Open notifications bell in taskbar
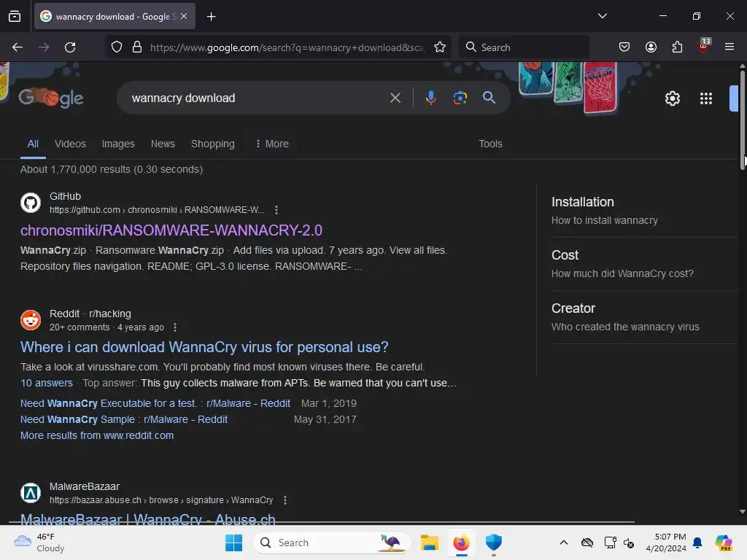This screenshot has height=560, width=747. [x=697, y=542]
